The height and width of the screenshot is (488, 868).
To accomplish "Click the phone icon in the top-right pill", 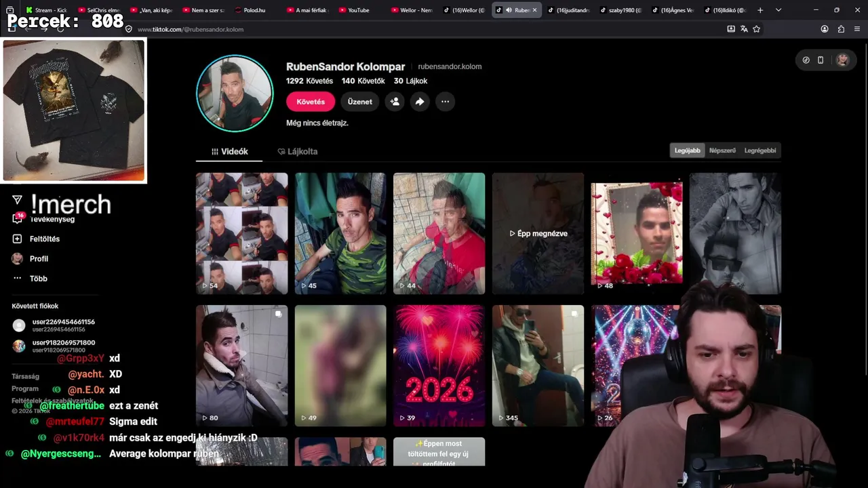I will click(821, 60).
